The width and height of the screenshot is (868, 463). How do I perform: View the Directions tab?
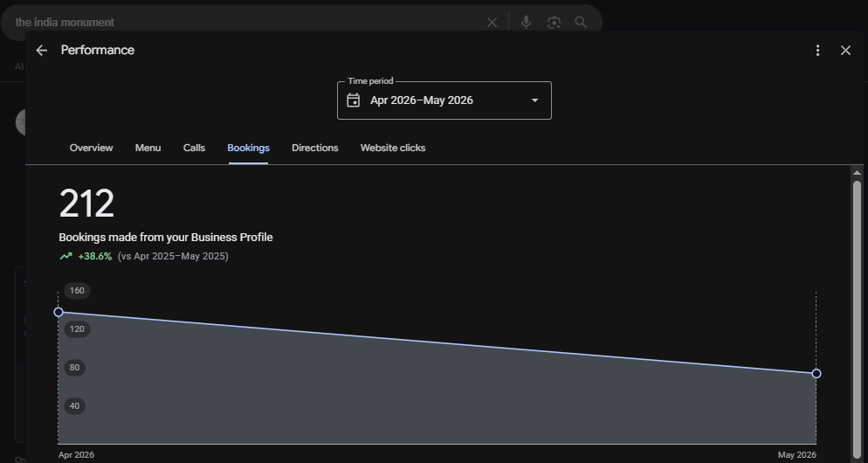315,148
